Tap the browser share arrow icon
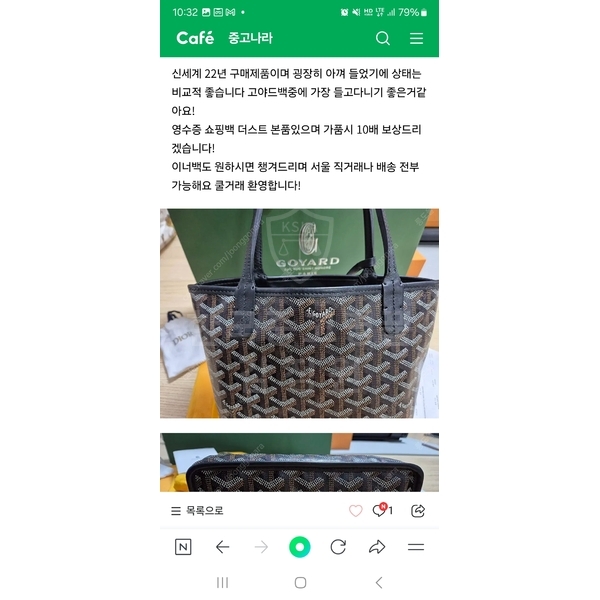The image size is (600, 600). tap(377, 547)
